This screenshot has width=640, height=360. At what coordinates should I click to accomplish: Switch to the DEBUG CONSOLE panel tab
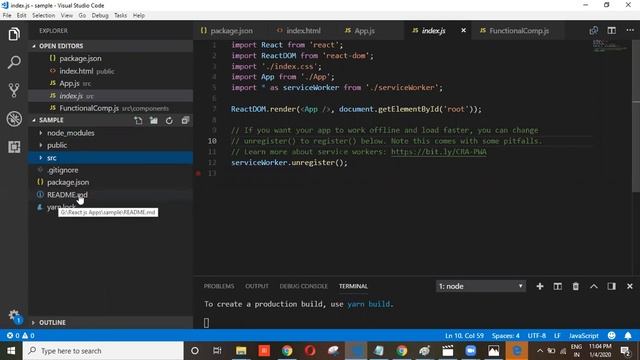[303, 286]
